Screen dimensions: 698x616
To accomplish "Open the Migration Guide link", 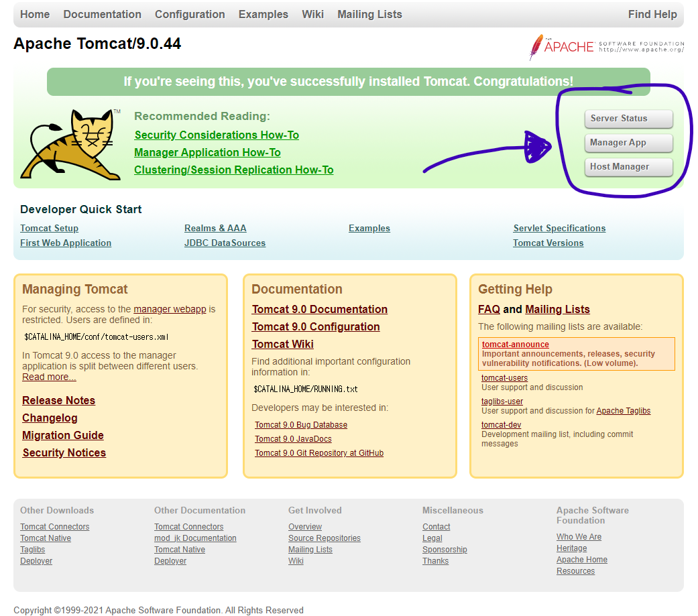I will point(63,435).
